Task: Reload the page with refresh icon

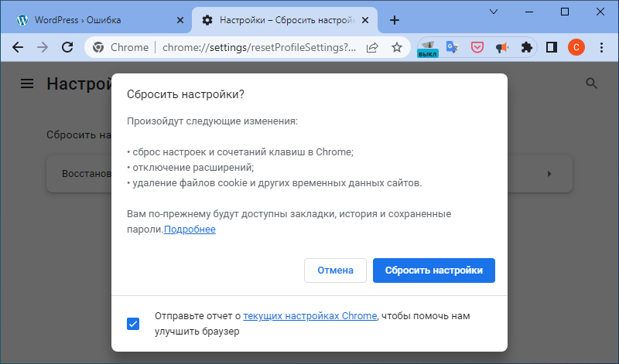Action: [67, 47]
